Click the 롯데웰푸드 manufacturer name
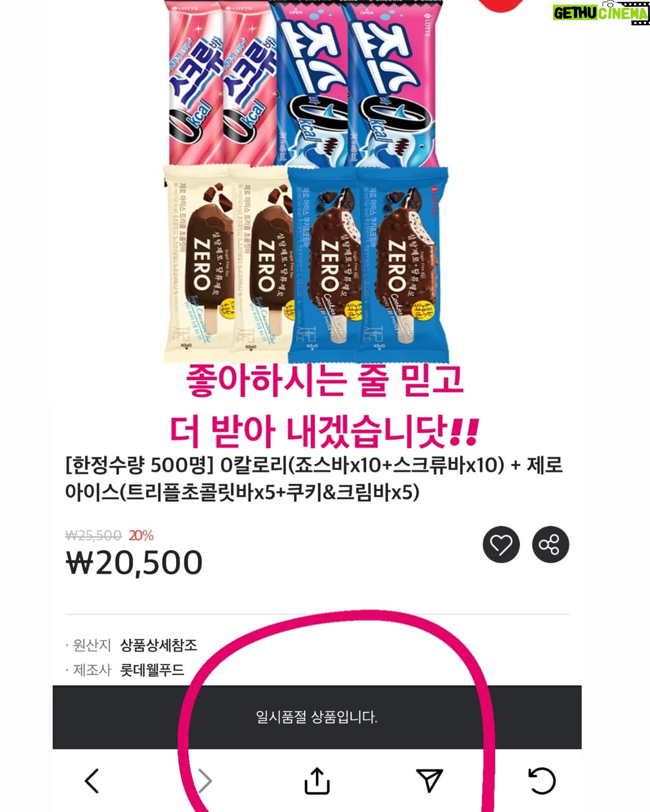 (x=152, y=670)
